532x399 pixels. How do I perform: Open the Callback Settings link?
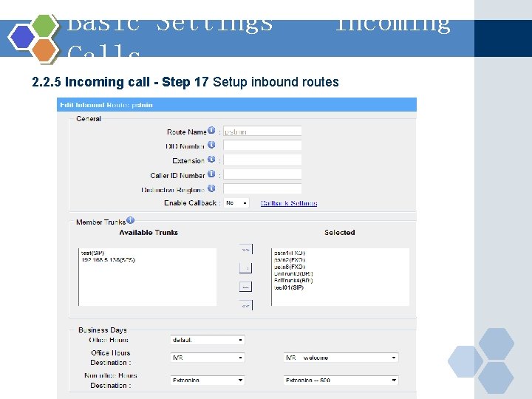pos(289,203)
